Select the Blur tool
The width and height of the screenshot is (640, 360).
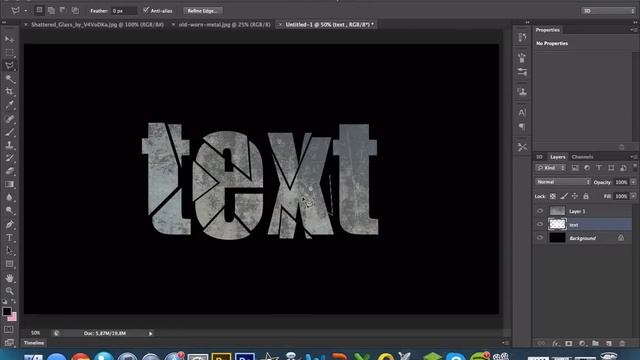click(x=9, y=197)
